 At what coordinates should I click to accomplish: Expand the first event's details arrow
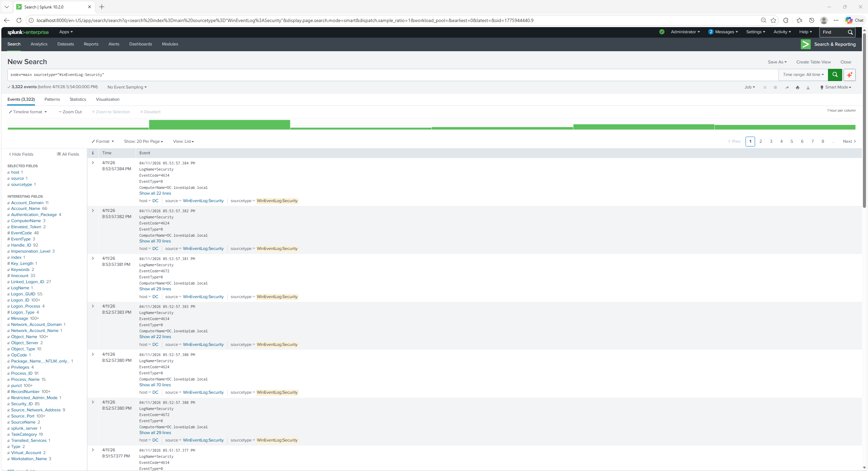[93, 163]
